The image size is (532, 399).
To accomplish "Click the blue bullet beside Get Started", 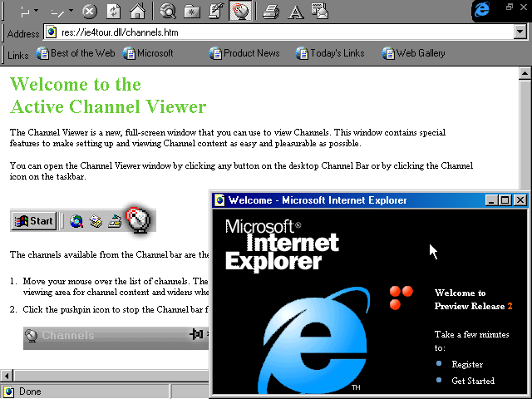I will coord(439,380).
